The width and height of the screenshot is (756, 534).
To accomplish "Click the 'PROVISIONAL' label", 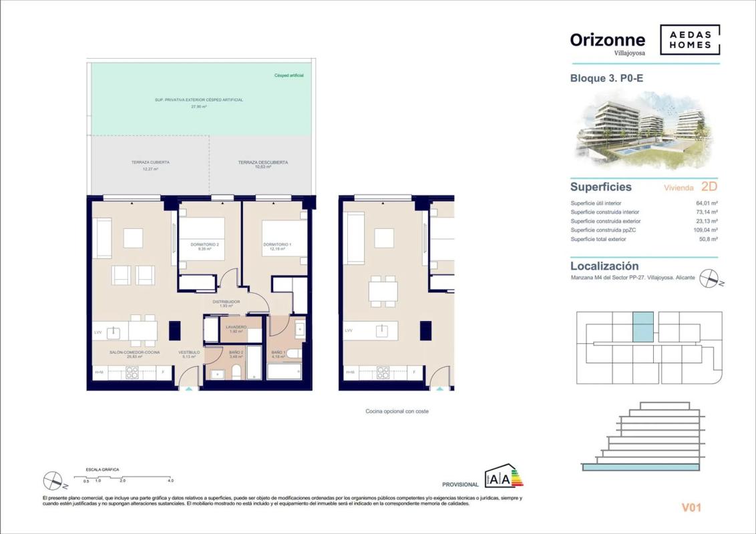I will coord(460,485).
